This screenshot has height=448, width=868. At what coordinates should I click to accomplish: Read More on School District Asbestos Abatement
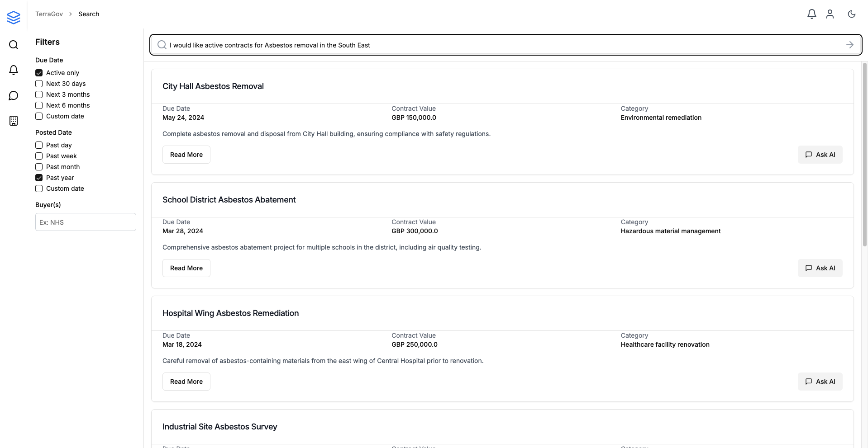(186, 268)
